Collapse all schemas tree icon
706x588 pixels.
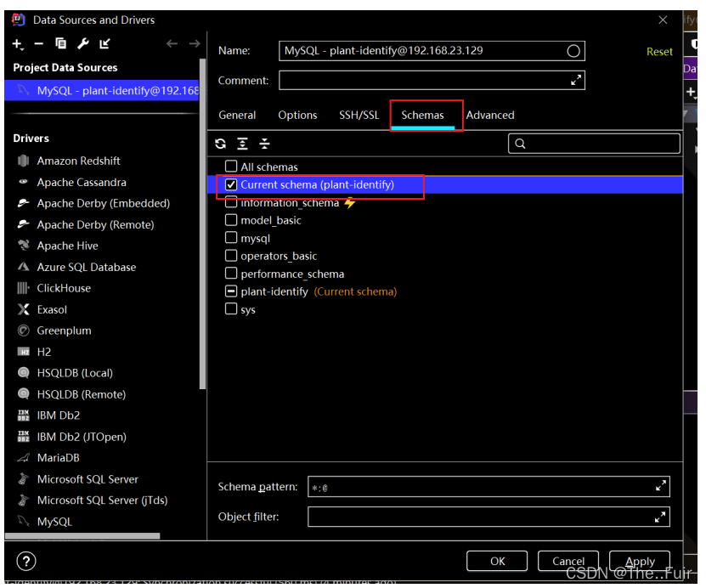265,144
